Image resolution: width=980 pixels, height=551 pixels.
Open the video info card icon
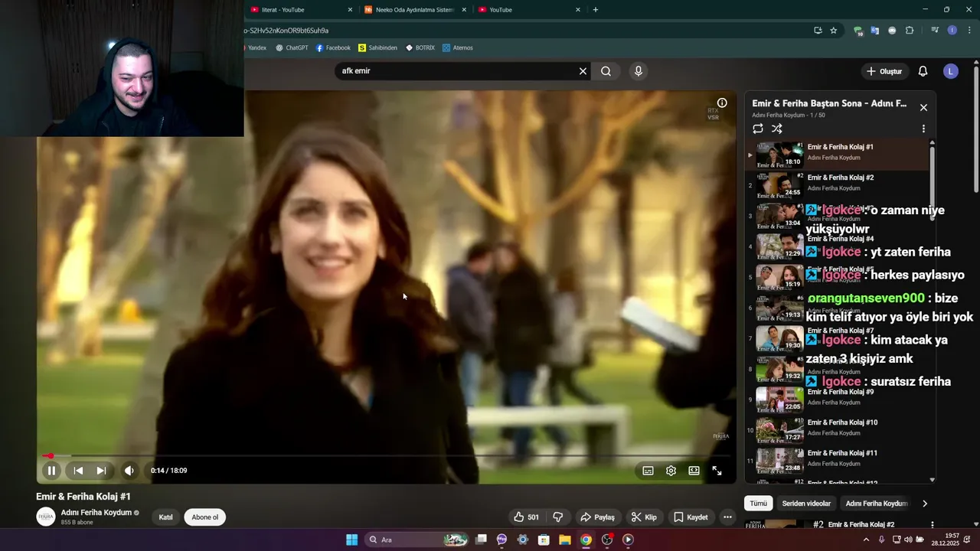click(x=722, y=103)
